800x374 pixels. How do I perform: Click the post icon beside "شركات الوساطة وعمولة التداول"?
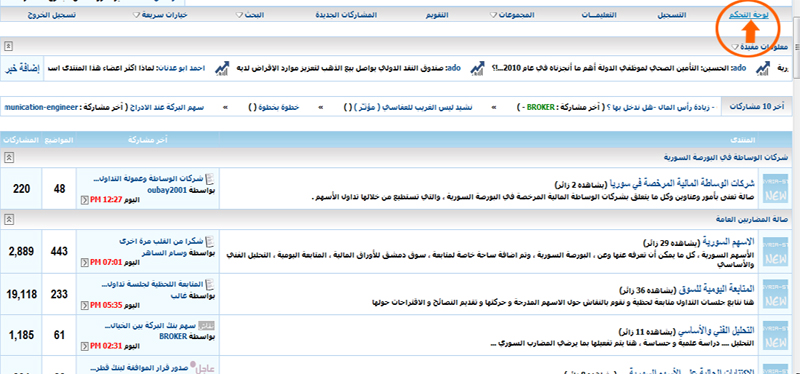tap(211, 179)
